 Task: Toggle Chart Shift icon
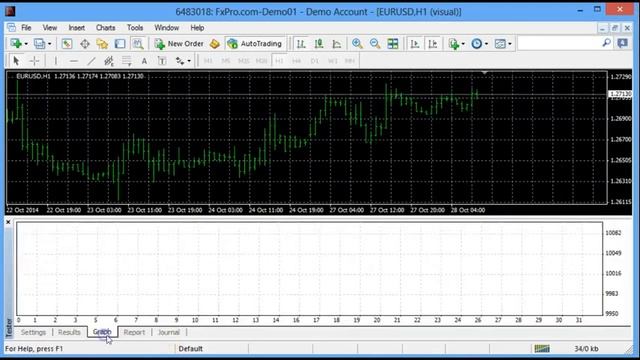point(433,44)
